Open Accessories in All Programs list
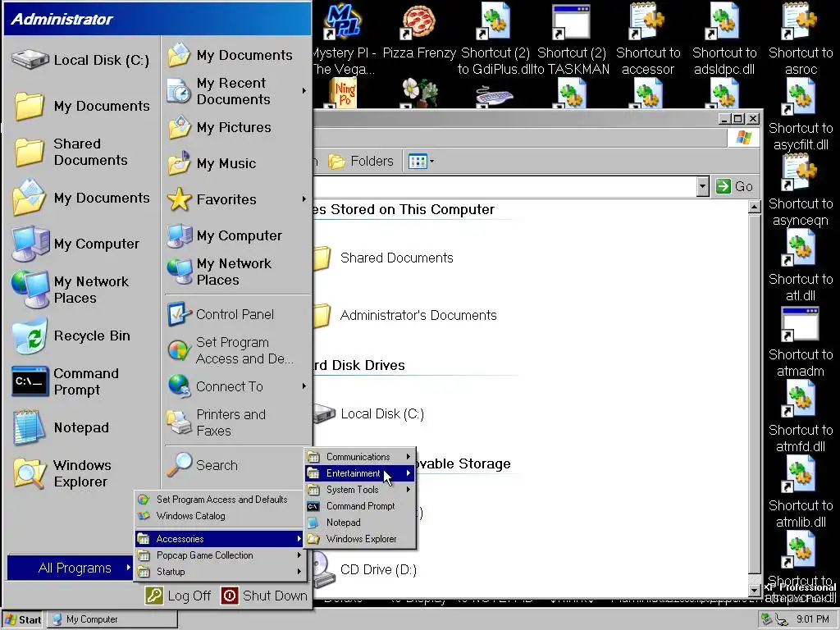Viewport: 840px width, 630px height. 220,539
